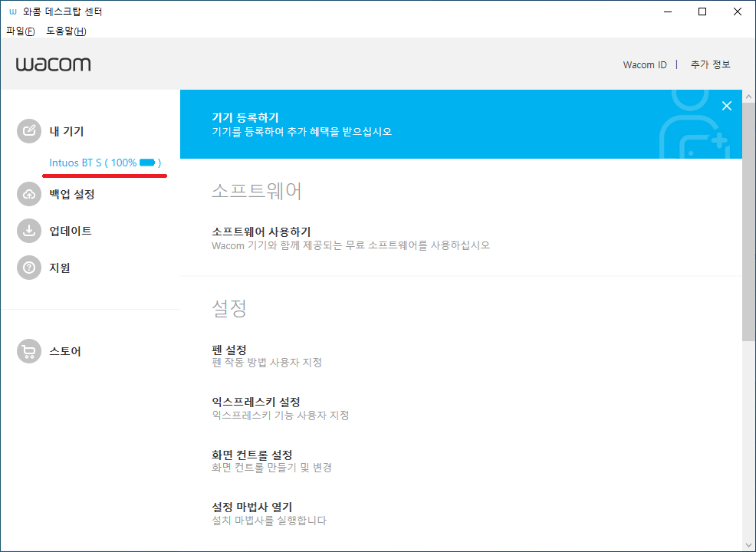Open 펜 설정
The width and height of the screenshot is (756, 552).
click(x=229, y=349)
